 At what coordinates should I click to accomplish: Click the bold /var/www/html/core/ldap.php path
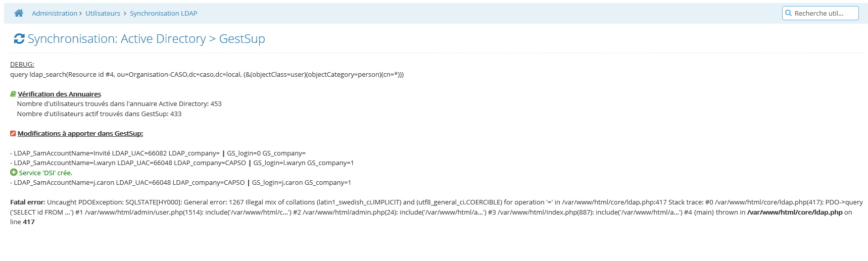click(x=795, y=212)
